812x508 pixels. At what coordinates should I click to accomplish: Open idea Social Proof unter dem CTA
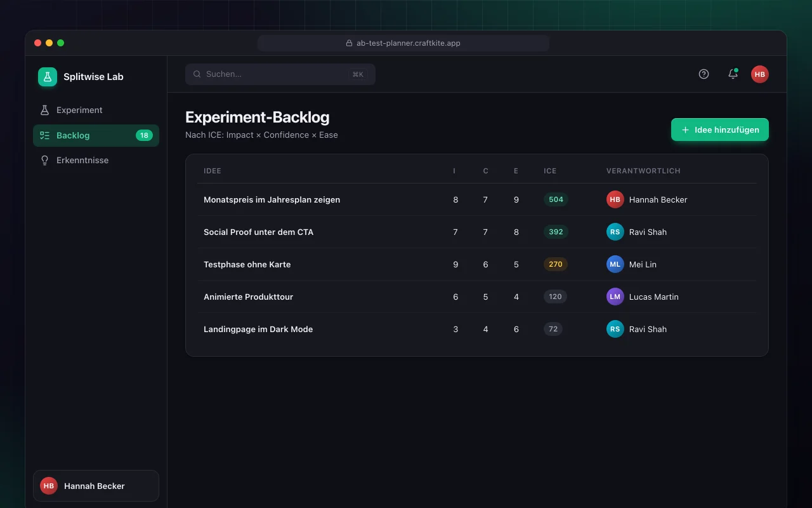point(258,232)
